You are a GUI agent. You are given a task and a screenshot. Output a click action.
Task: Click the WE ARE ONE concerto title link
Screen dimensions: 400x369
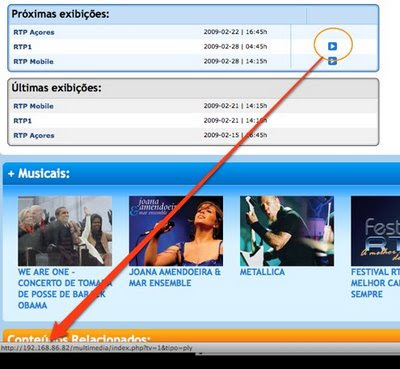click(x=65, y=289)
